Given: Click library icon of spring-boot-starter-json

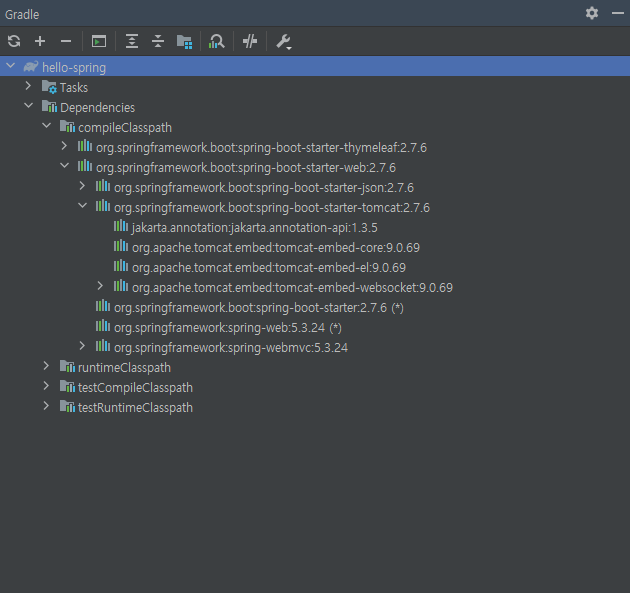Looking at the screenshot, I should [103, 186].
